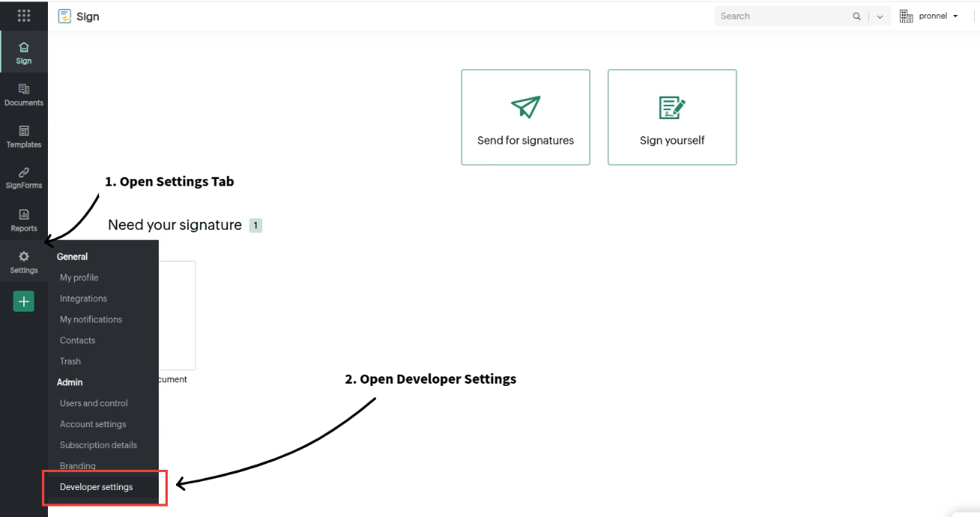Open the search filter chevron dropdown

[879, 15]
